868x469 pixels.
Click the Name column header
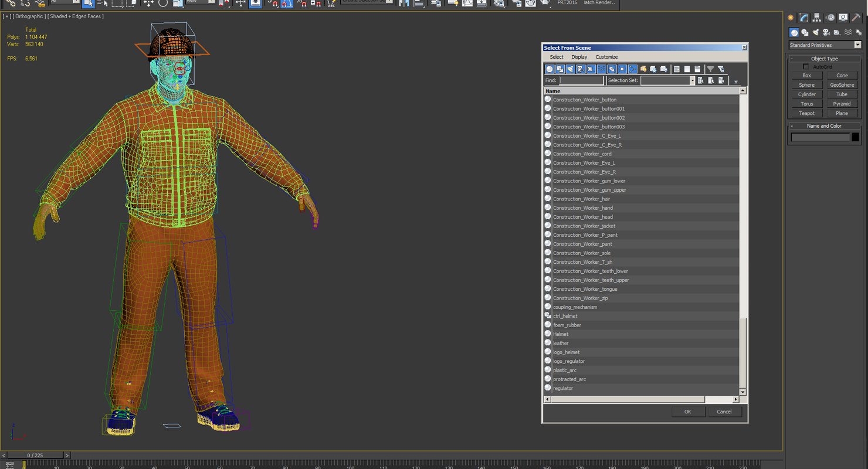point(641,91)
